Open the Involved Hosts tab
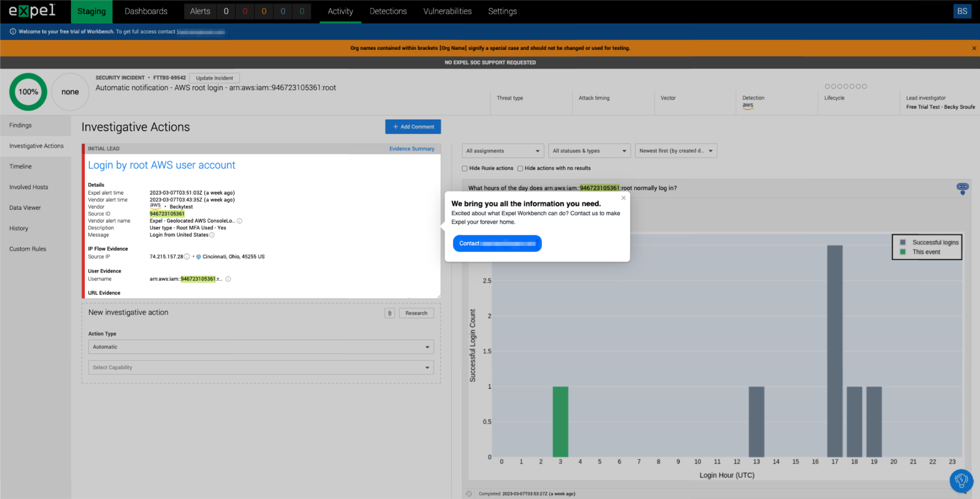Image resolution: width=980 pixels, height=499 pixels. [x=35, y=187]
